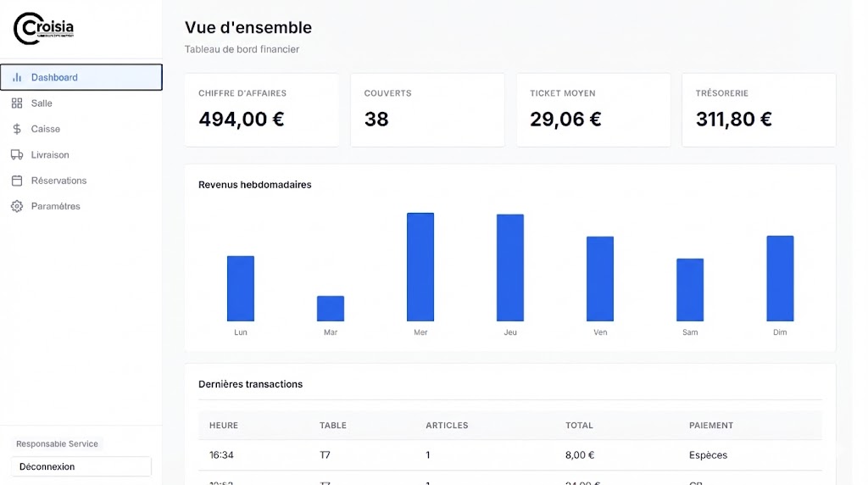Click the Sam revenue bar
The height and width of the screenshot is (485, 868).
click(690, 290)
